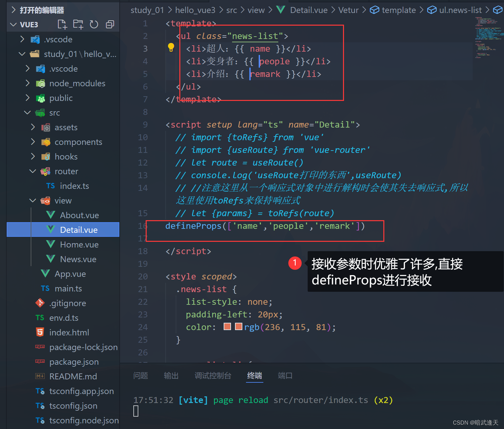Collapse all folders in the explorer
The image size is (504, 429).
(x=110, y=24)
